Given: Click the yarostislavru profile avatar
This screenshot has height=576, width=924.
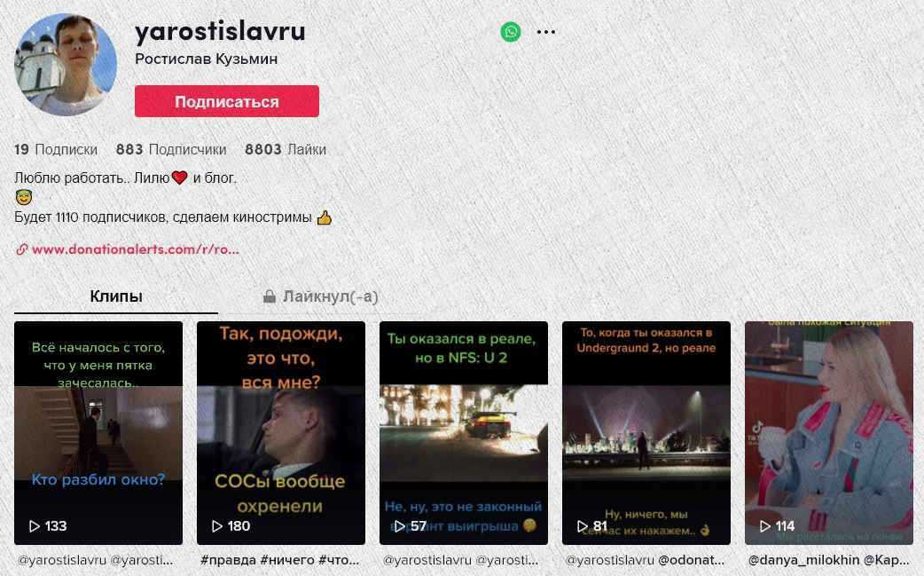Looking at the screenshot, I should pos(66,64).
